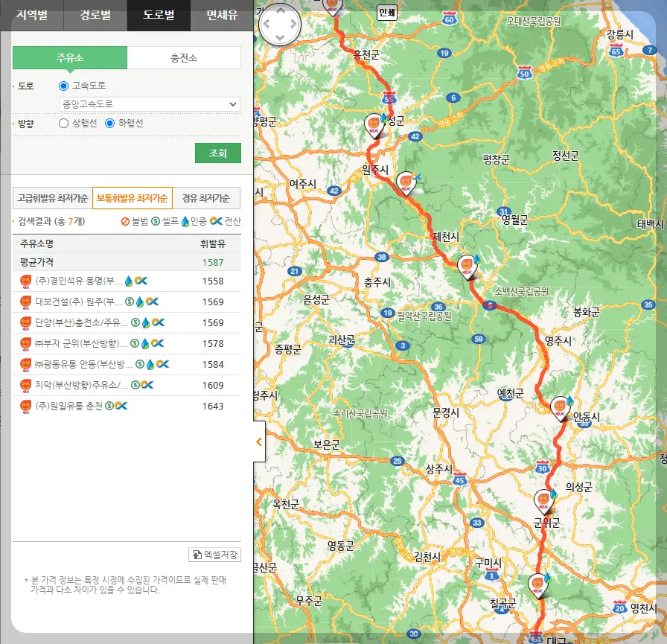Pan the map up with the navigation control
The image size is (667, 644).
tap(280, 10)
